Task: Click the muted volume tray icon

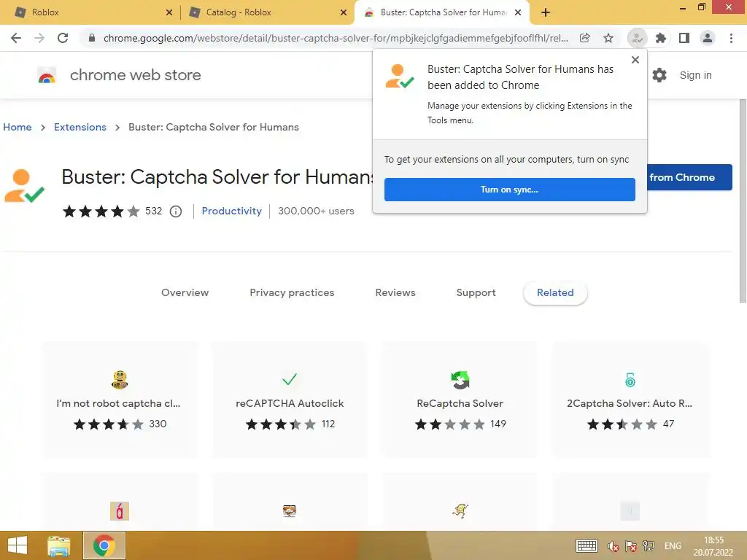Action: coord(613,546)
